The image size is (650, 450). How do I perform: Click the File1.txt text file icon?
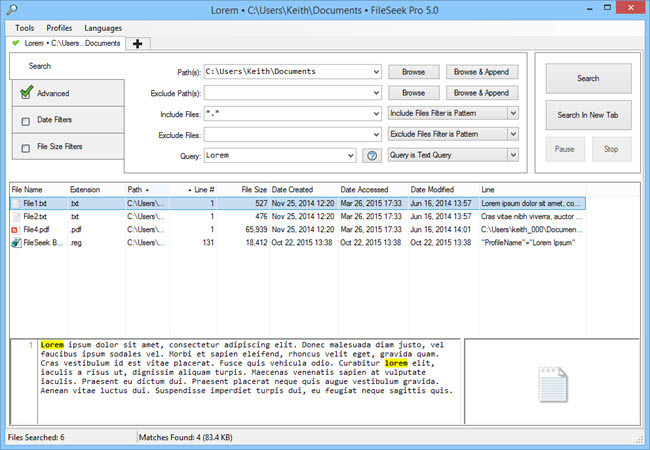click(x=15, y=203)
